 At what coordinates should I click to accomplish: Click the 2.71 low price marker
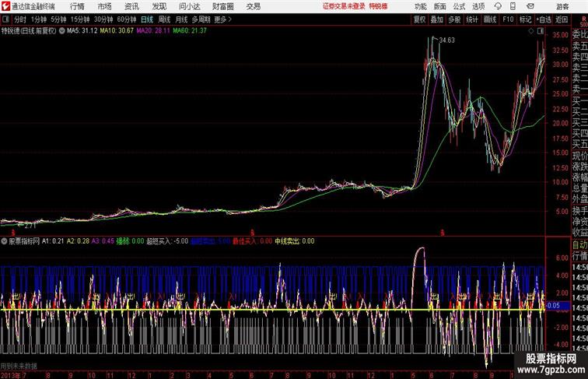30,226
